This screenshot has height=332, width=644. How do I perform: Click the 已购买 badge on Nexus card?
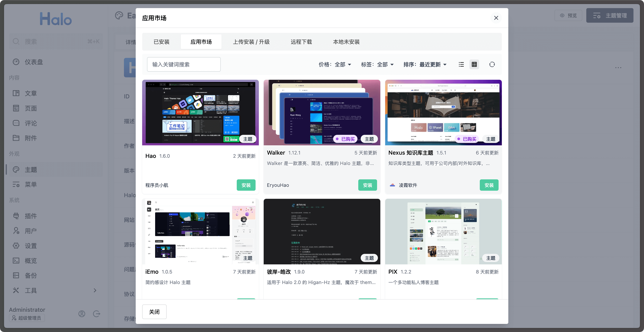click(x=467, y=139)
